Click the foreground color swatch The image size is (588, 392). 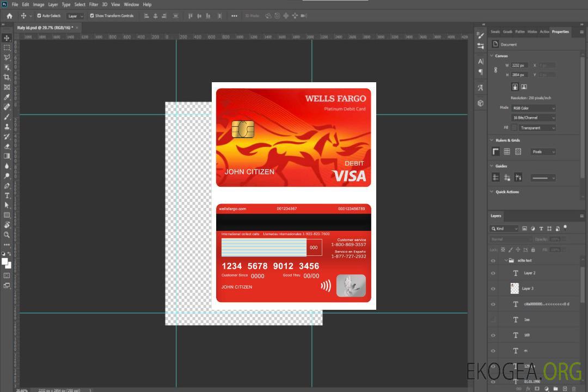pyautogui.click(x=5, y=262)
